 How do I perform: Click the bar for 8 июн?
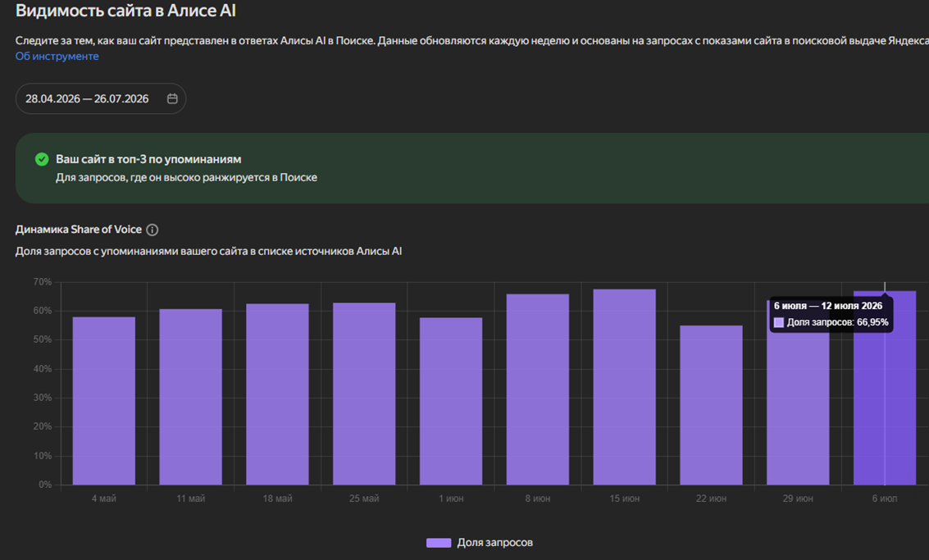[x=537, y=389]
